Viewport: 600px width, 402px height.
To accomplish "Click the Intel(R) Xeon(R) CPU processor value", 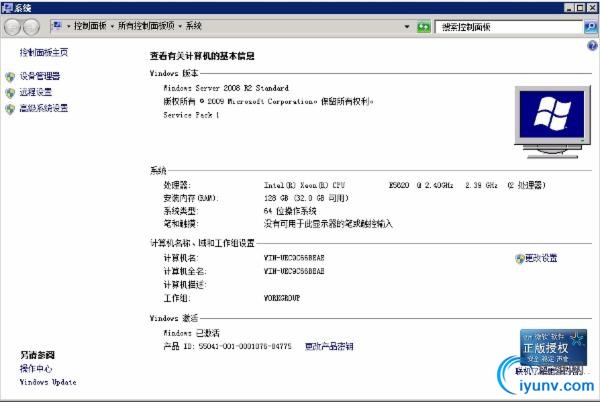I will pyautogui.click(x=404, y=185).
